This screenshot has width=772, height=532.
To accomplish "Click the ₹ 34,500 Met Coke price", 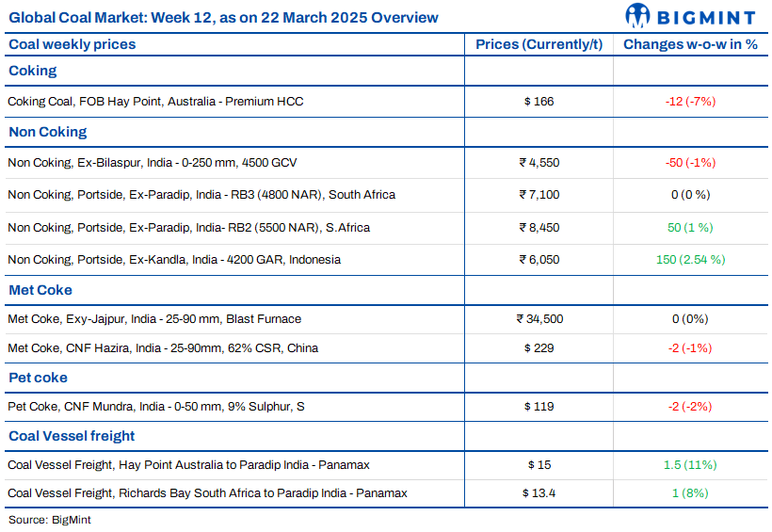I will tap(539, 318).
